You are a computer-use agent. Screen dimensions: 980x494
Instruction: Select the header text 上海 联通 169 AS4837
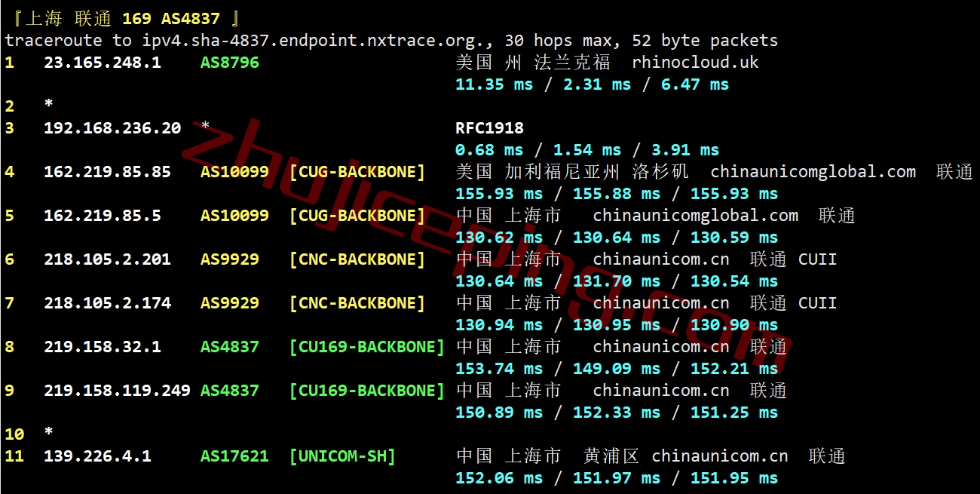tap(122, 19)
